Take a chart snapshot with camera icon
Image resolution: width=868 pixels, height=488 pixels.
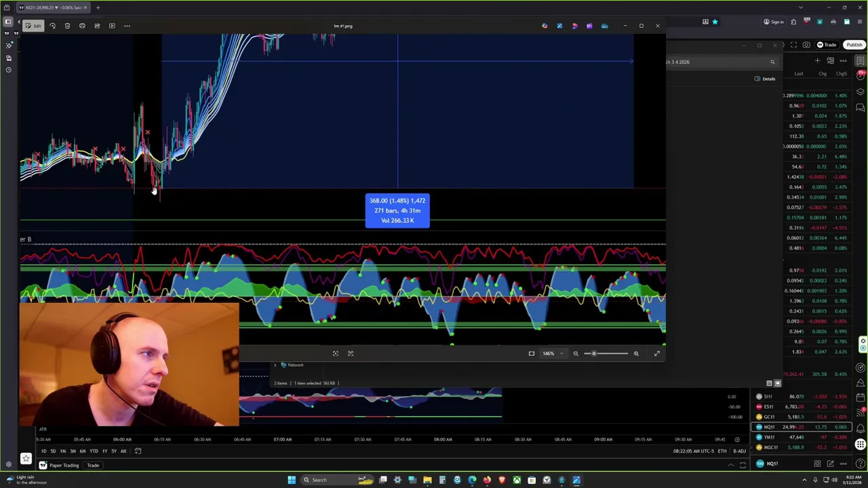[x=806, y=45]
